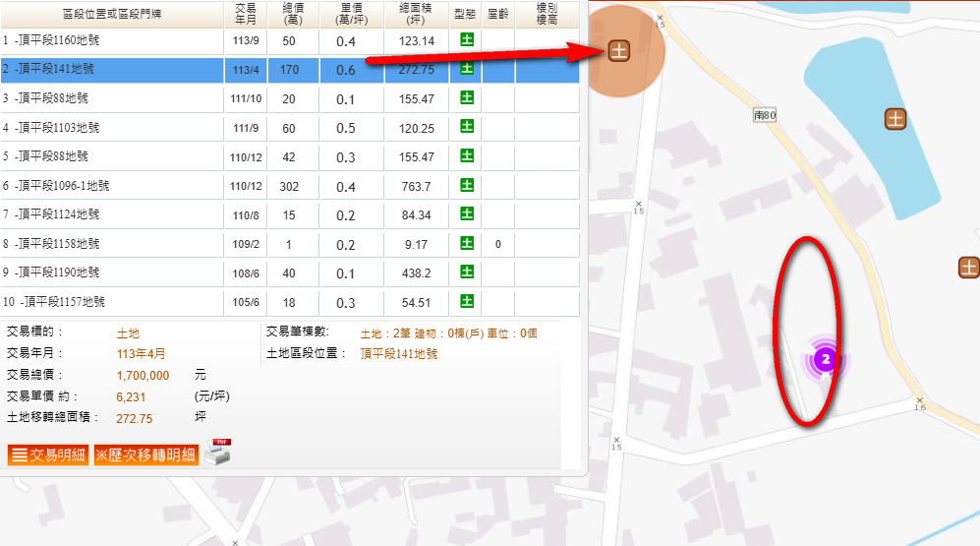980x546 pixels.
Task: Click the 總價(萬) column header
Action: (293, 13)
